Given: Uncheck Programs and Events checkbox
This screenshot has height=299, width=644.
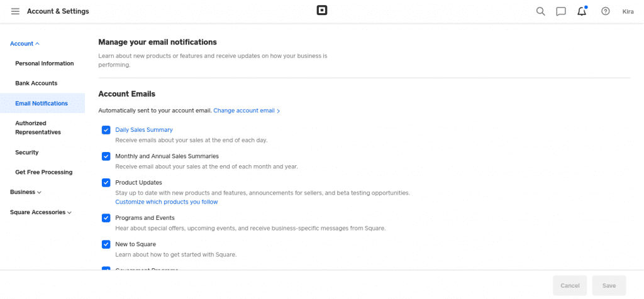Looking at the screenshot, I should [x=106, y=218].
